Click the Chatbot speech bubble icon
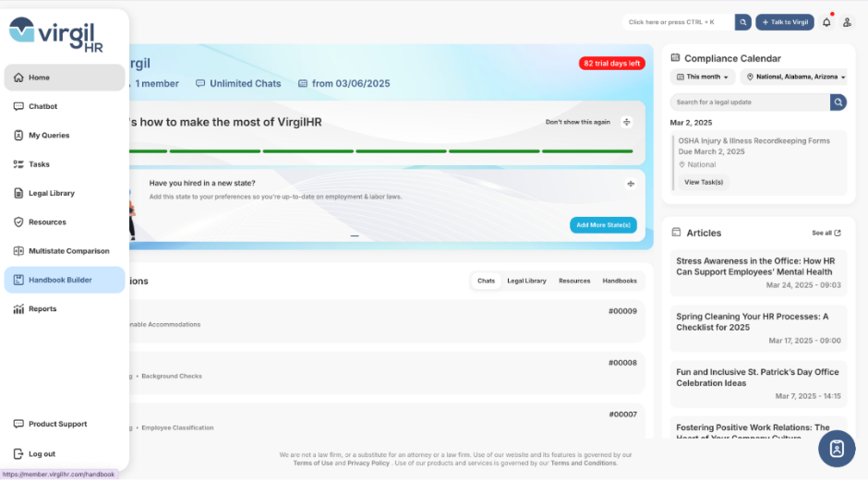This screenshot has height=480, width=868. 18,106
